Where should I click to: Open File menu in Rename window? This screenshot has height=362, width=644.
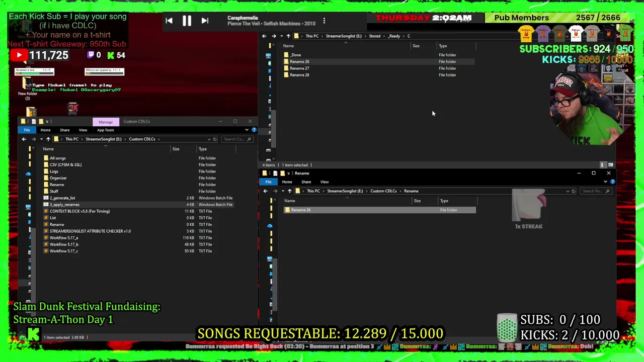click(x=268, y=182)
